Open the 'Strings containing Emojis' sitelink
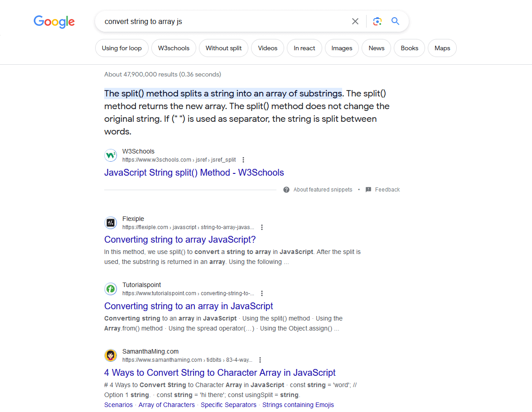Image resolution: width=532 pixels, height=412 pixels. point(298,405)
